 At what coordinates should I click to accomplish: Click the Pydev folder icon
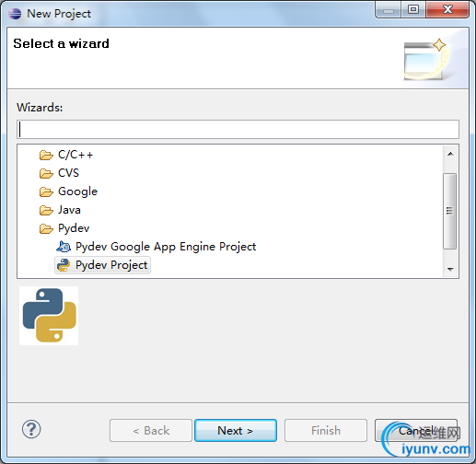pyautogui.click(x=46, y=228)
